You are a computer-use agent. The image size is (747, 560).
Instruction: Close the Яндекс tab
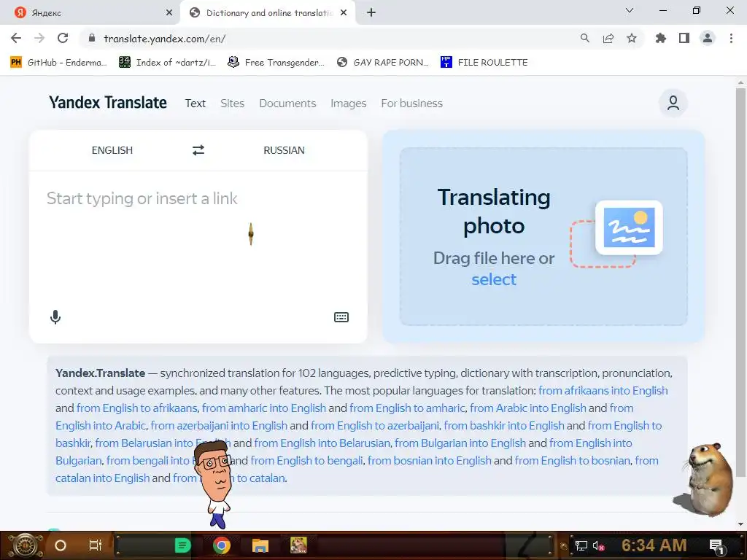169,13
